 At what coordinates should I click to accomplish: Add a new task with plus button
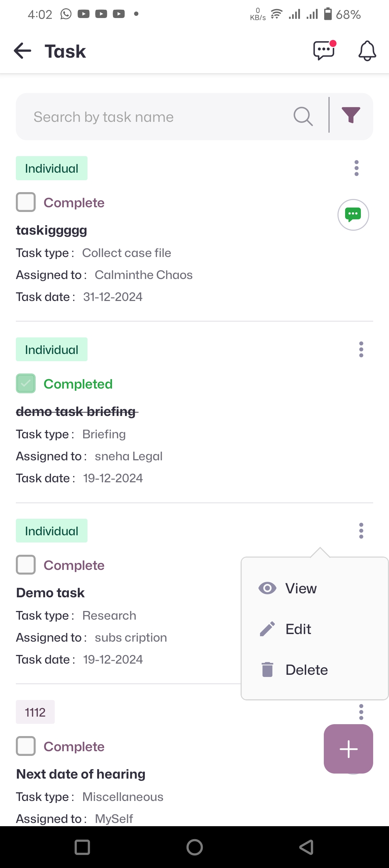[x=348, y=749]
